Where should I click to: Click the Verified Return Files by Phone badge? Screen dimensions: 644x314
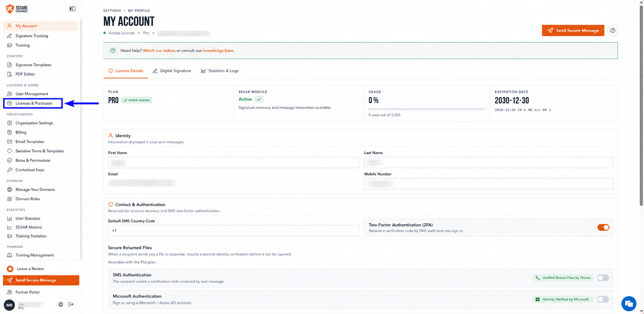(563, 278)
